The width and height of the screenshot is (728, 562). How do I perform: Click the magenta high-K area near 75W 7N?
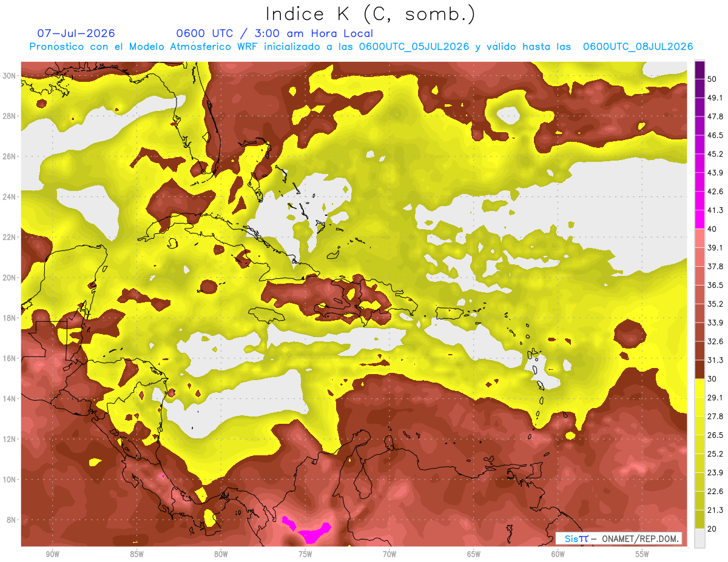pyautogui.click(x=312, y=533)
